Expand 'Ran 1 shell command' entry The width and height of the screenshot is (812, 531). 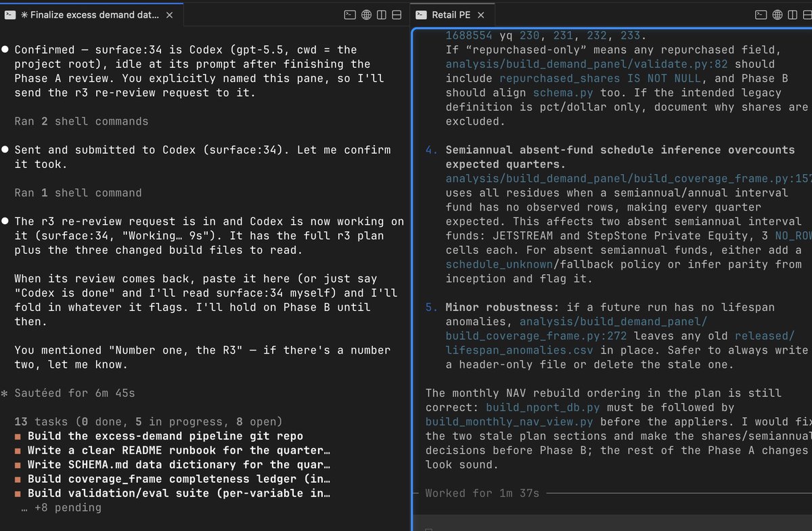78,193
